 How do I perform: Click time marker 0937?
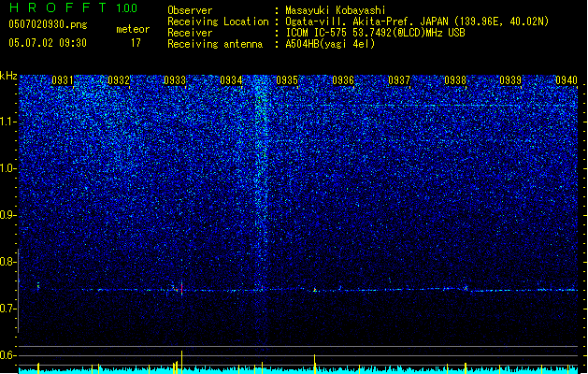399,80
